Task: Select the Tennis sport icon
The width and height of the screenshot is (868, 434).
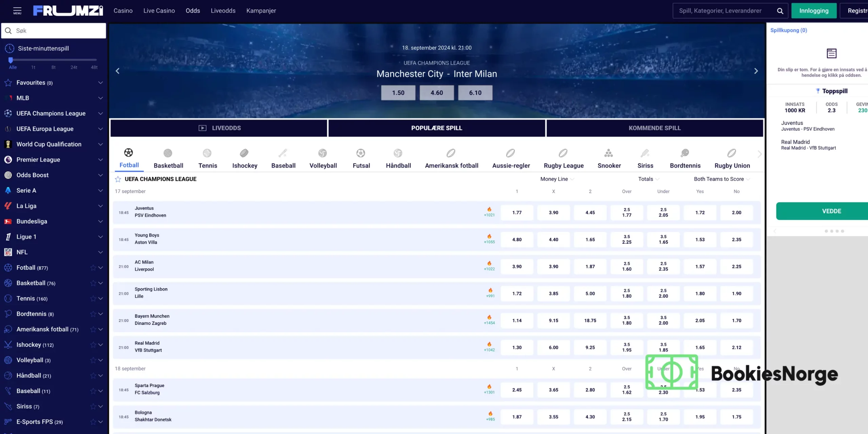Action: click(207, 153)
